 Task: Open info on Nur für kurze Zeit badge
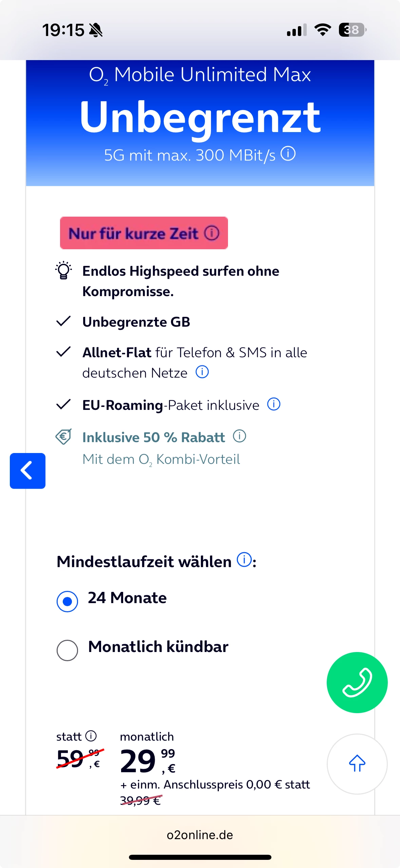coord(212,233)
